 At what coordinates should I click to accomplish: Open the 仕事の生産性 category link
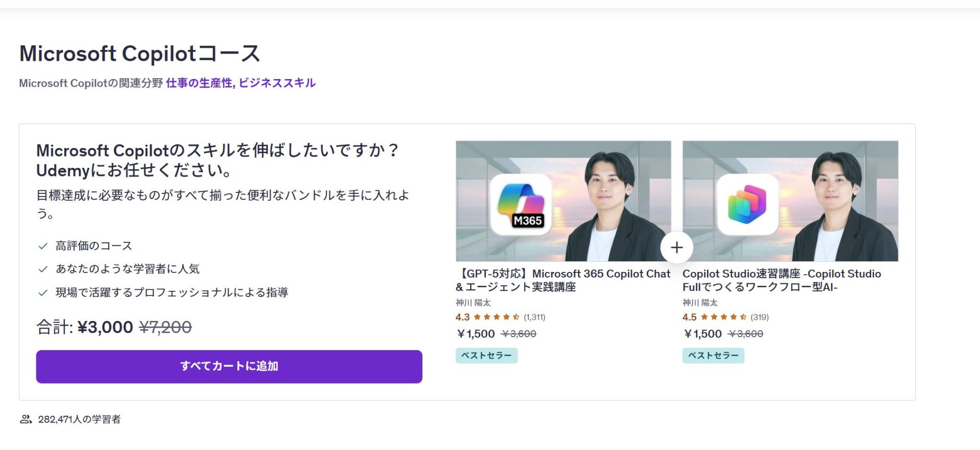[x=199, y=83]
